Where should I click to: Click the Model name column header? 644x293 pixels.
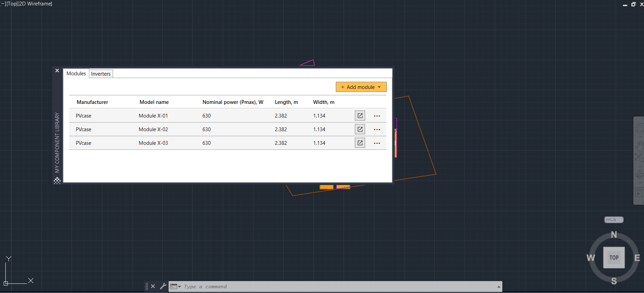point(154,102)
